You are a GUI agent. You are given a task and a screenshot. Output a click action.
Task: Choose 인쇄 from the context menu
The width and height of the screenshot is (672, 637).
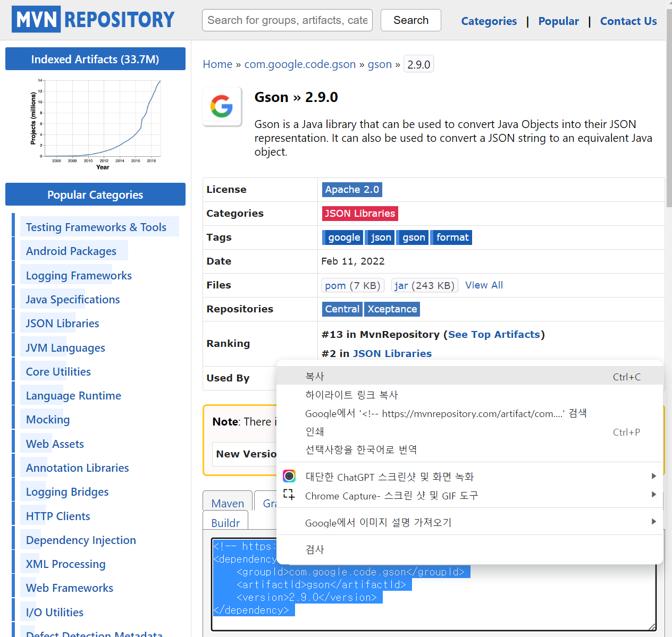(x=470, y=432)
